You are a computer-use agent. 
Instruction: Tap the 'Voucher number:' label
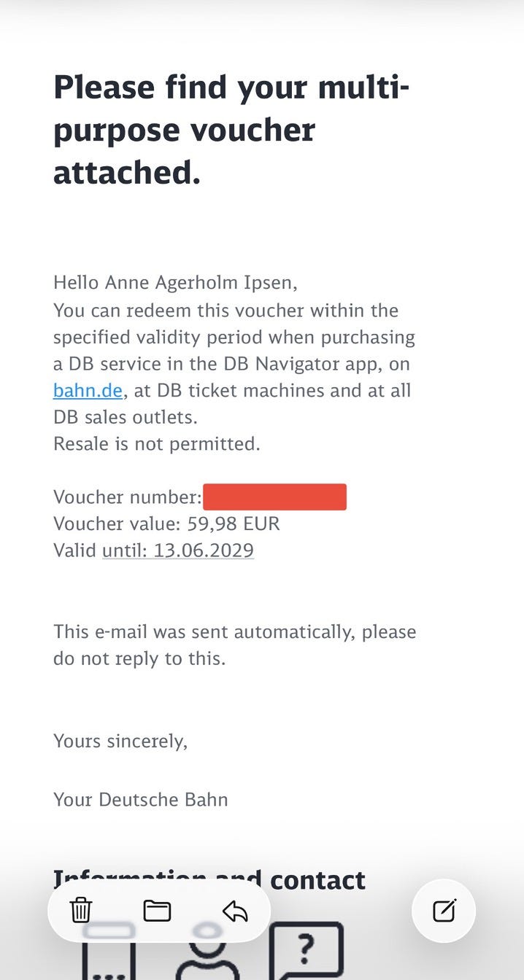click(128, 497)
